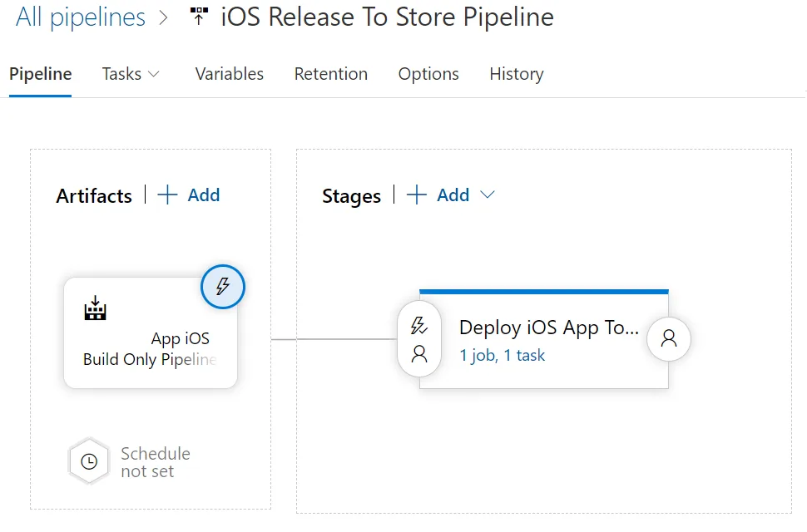807x532 pixels.
Task: Click the plus icon next to Stages
Action: [416, 195]
